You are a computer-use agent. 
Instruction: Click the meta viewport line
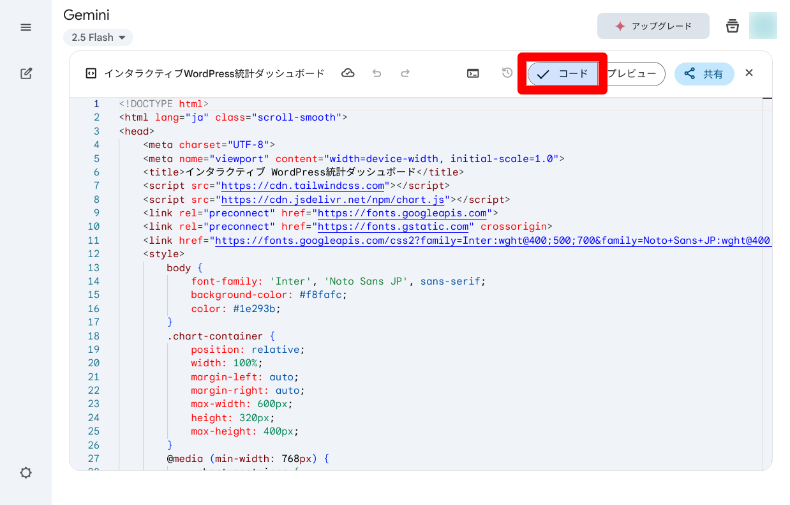[354, 159]
